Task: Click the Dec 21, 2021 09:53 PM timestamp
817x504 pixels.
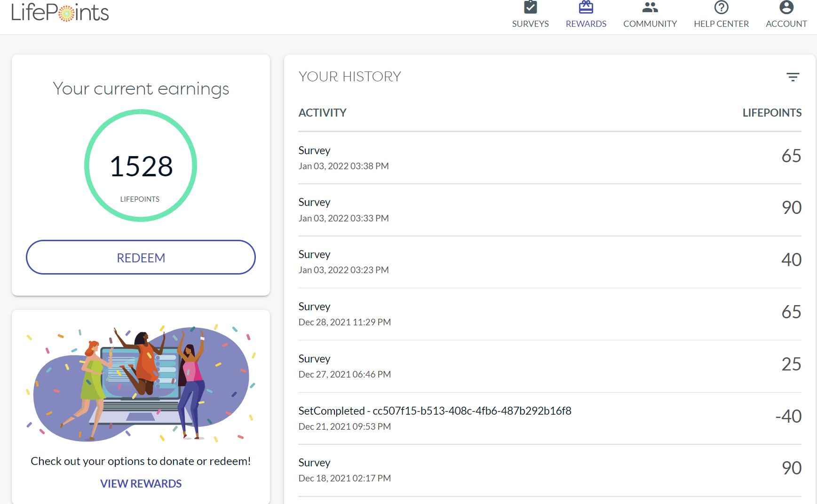Action: pyautogui.click(x=345, y=426)
